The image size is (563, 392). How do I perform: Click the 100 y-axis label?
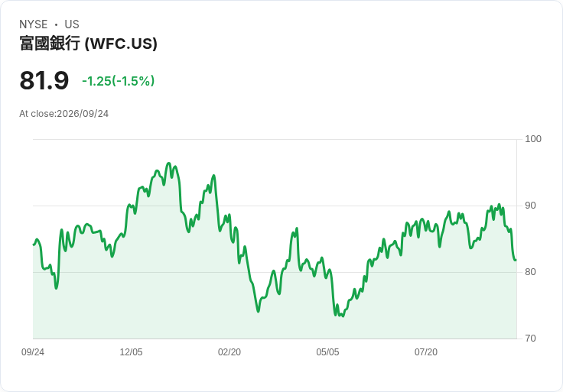tap(533, 139)
